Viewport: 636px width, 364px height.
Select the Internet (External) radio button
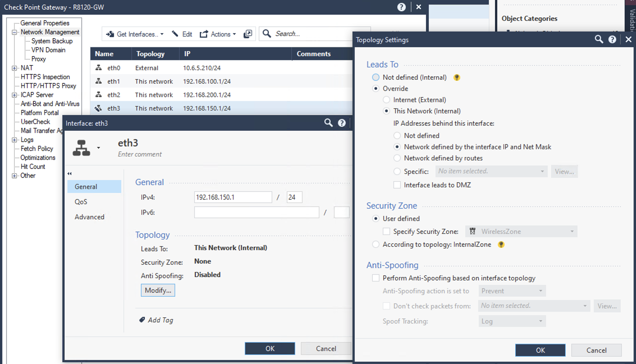coord(386,100)
